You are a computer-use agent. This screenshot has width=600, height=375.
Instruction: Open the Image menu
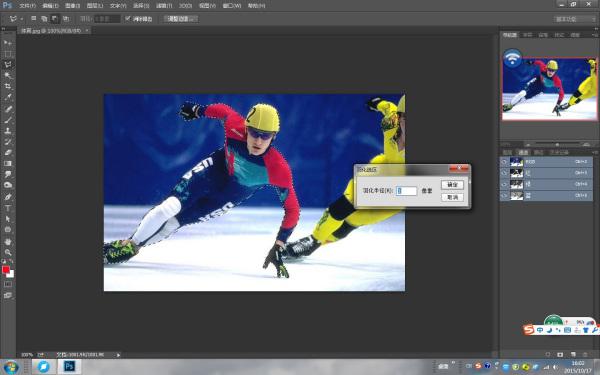click(72, 6)
